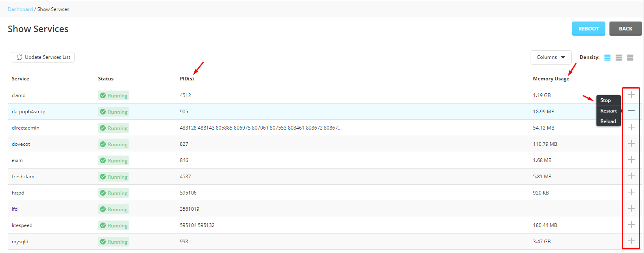Expand plus icon for exim service
The height and width of the screenshot is (253, 644).
point(631,160)
